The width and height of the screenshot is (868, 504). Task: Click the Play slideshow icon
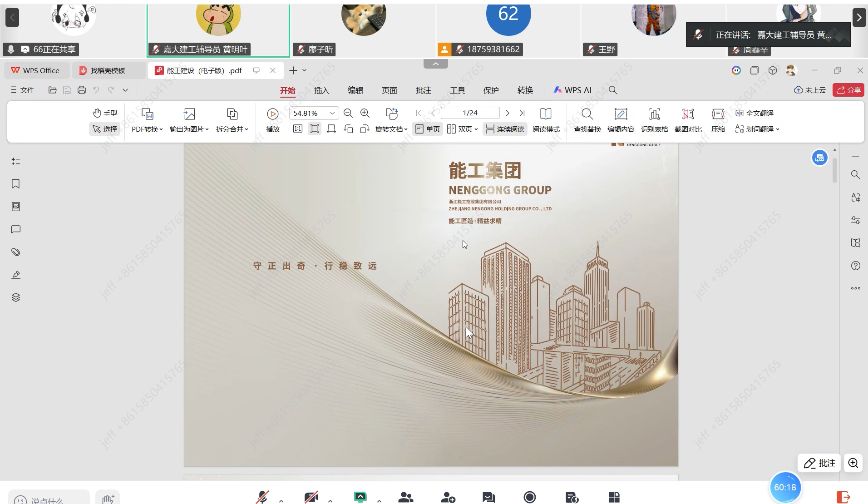(x=273, y=114)
